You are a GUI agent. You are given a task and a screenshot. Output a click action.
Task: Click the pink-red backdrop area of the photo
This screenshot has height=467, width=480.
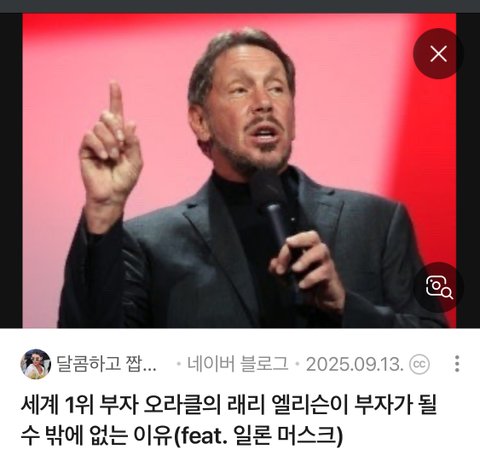(350, 100)
